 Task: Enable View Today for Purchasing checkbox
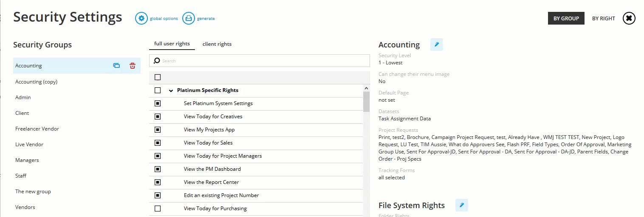tap(158, 209)
